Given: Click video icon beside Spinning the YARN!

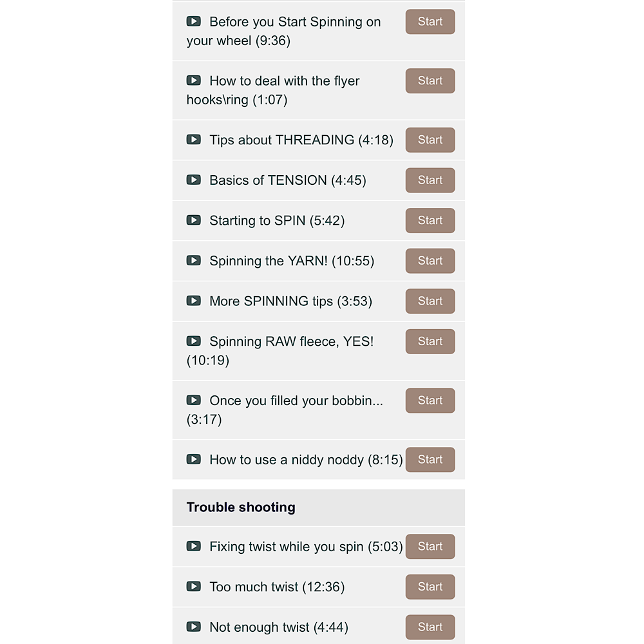Looking at the screenshot, I should point(193,260).
